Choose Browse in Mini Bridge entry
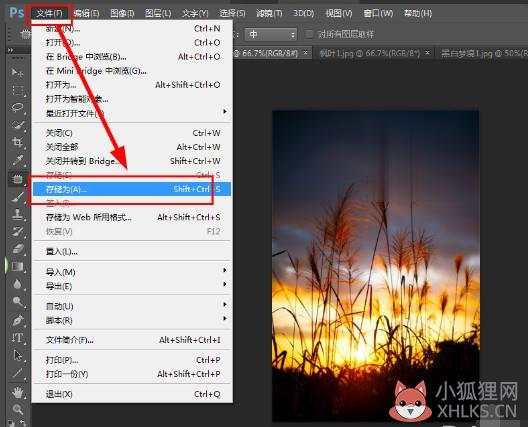The image size is (528, 427). [131, 71]
